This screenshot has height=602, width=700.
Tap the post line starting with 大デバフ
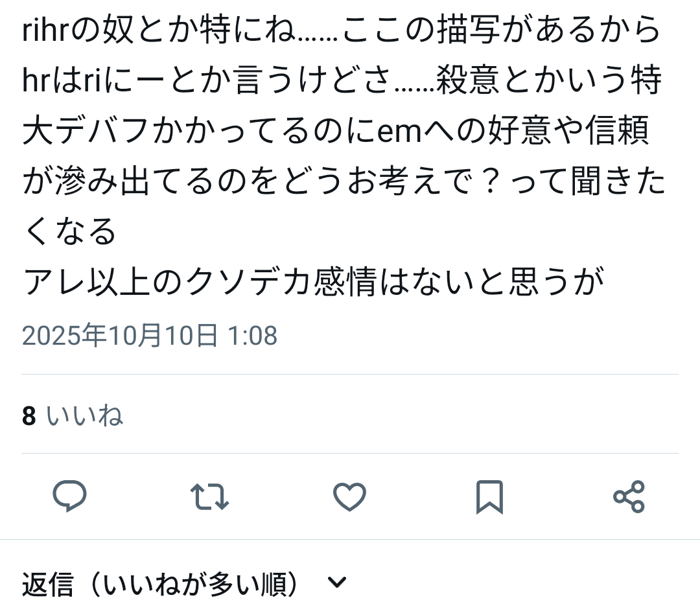(336, 130)
